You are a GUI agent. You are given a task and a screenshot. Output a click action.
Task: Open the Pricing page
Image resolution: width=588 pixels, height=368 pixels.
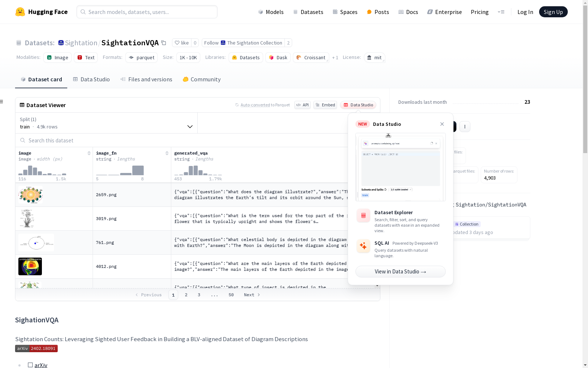480,12
